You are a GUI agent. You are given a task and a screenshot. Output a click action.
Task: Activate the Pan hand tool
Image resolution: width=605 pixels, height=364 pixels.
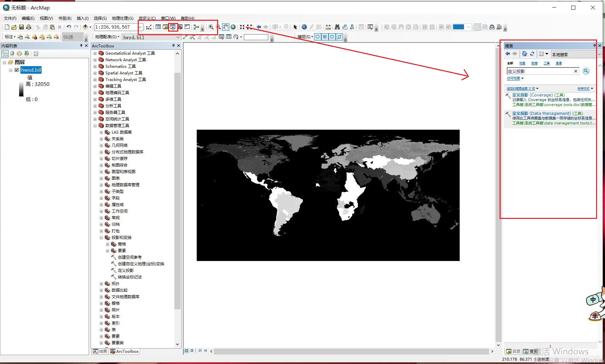[x=226, y=27]
